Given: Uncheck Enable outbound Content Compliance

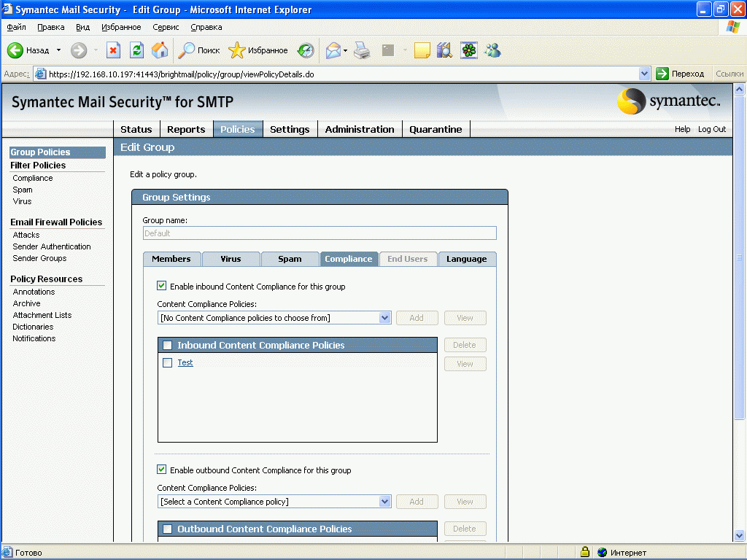Looking at the screenshot, I should [x=161, y=470].
